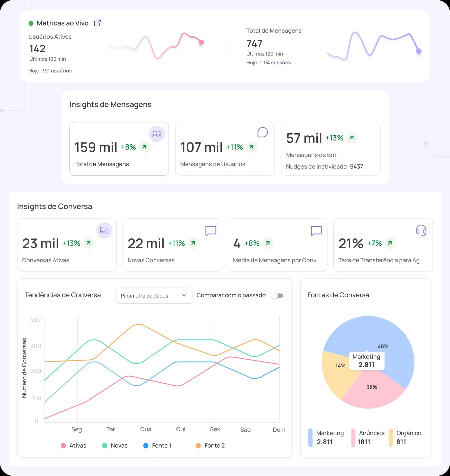Click the pink Anúncios color swatch in legend
Screen dimensions: 450x476
353,438
